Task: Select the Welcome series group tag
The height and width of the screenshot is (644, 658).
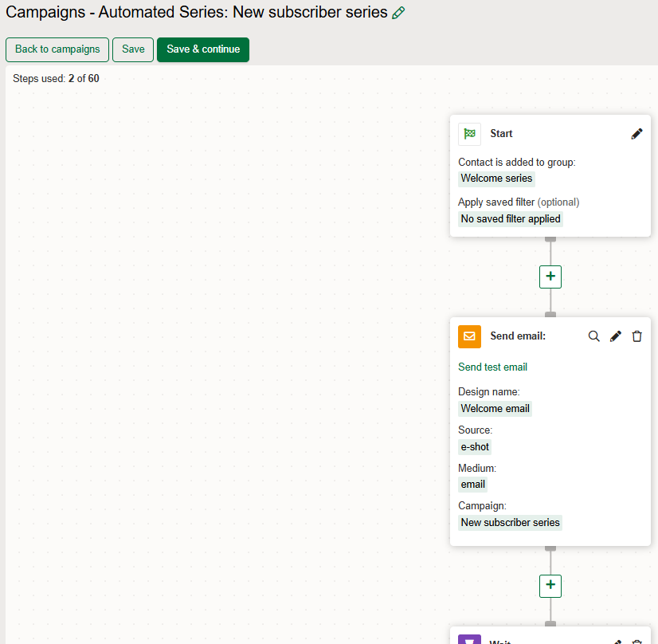Action: pyautogui.click(x=496, y=178)
